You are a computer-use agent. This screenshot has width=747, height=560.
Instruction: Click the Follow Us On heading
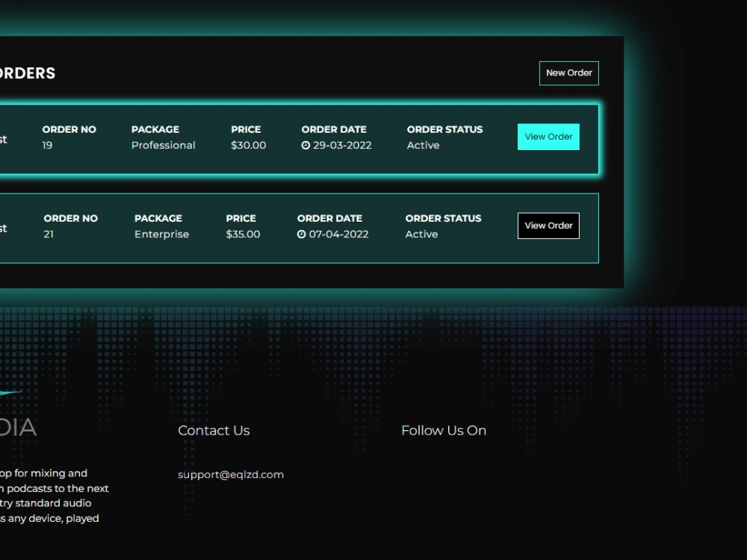coord(444,431)
